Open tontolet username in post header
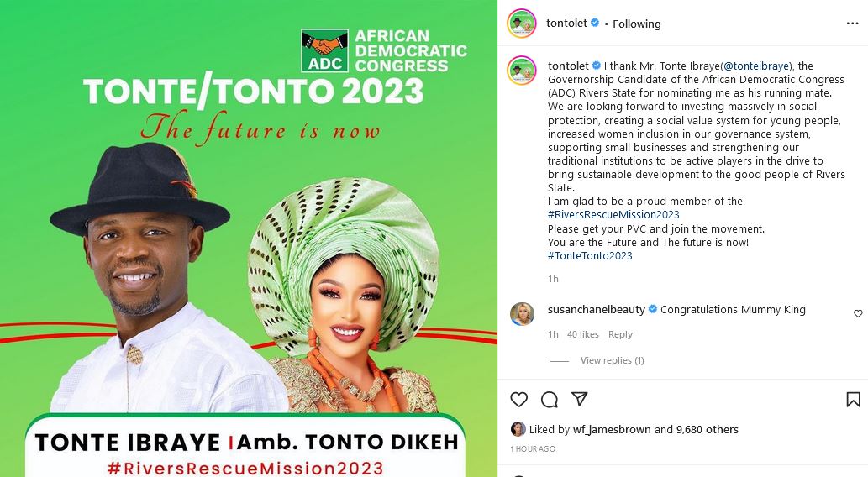This screenshot has height=477, width=868. pyautogui.click(x=567, y=24)
